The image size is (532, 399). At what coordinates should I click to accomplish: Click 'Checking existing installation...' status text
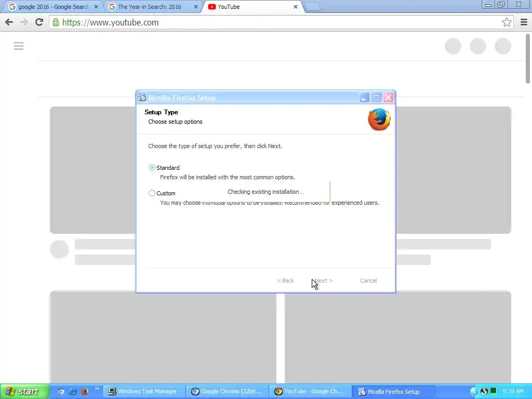[x=265, y=192]
